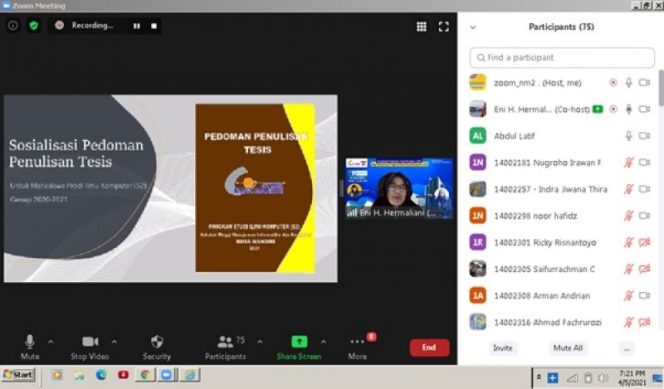Click microphone icon for zoom_nm2
664x389 pixels.
628,83
